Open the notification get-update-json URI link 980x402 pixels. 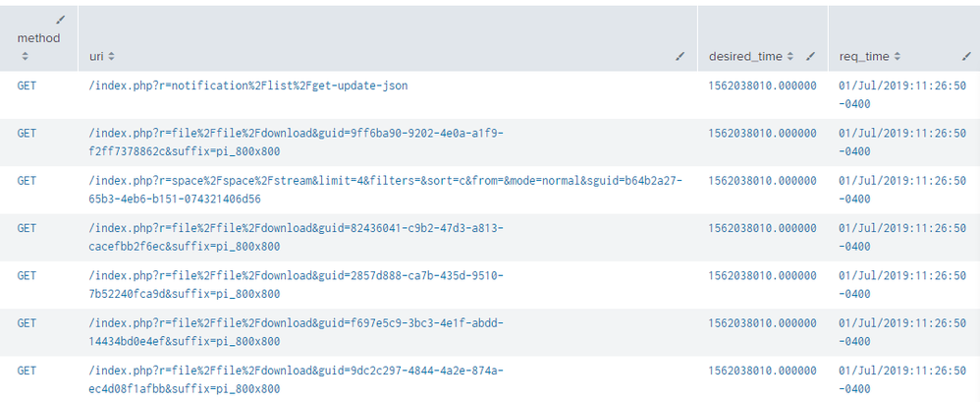[x=247, y=86]
